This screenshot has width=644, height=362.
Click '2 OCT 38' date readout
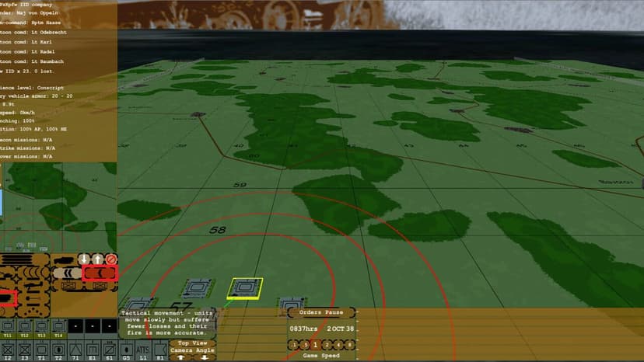coord(341,329)
